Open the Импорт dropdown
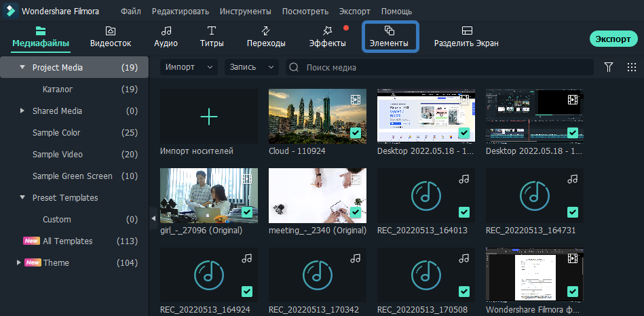Screen dimensions: 644x316 (189, 67)
